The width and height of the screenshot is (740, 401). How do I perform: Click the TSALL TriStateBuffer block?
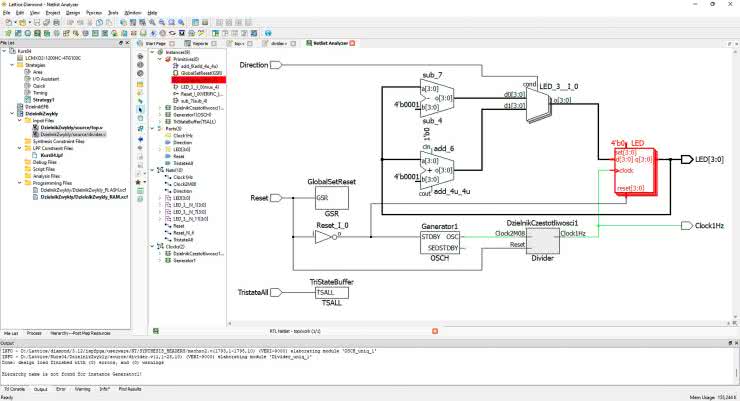335,299
